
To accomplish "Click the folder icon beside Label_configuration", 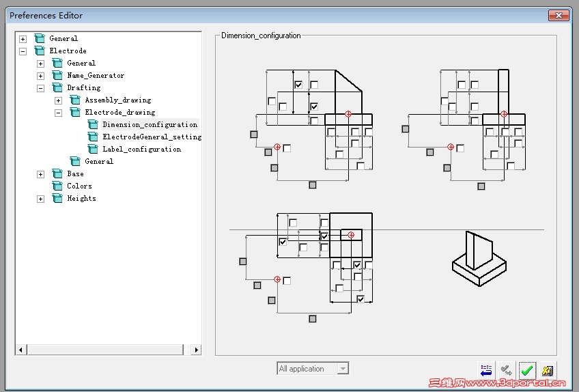I will pyautogui.click(x=93, y=149).
